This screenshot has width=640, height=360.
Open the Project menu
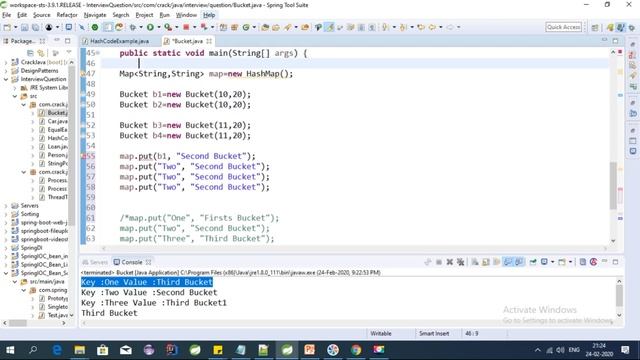pyautogui.click(x=144, y=15)
